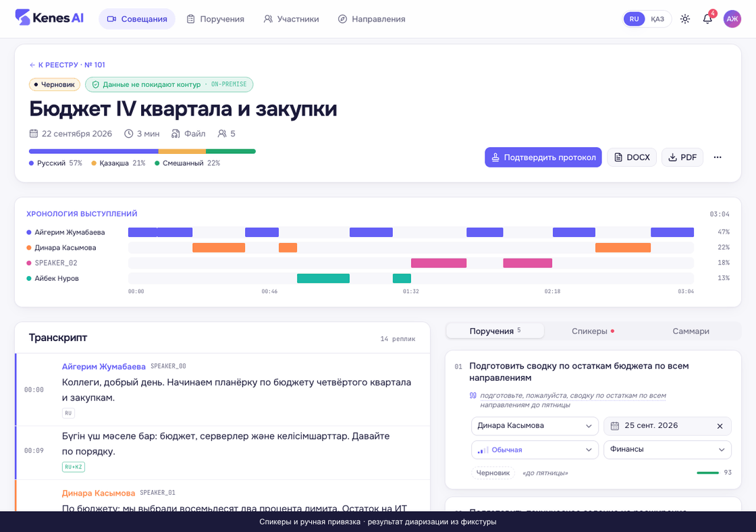Open Участники navigation item
The height and width of the screenshot is (532, 756).
coord(291,19)
